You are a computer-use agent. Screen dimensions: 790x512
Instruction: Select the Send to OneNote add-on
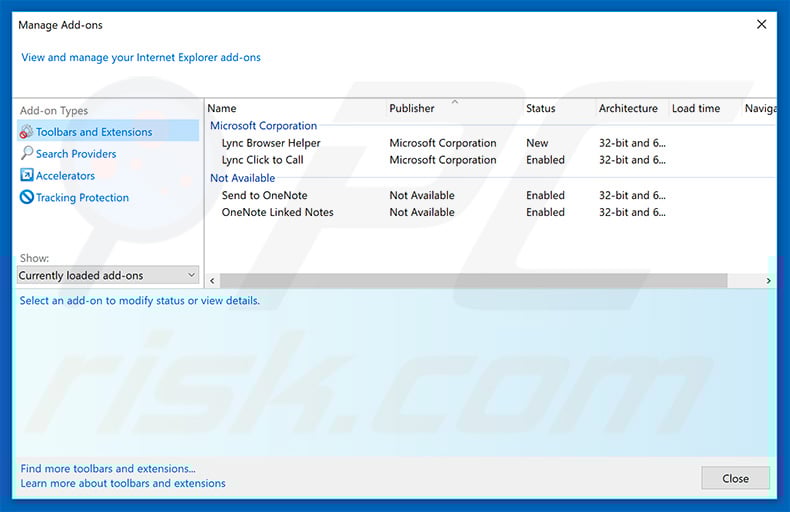265,195
